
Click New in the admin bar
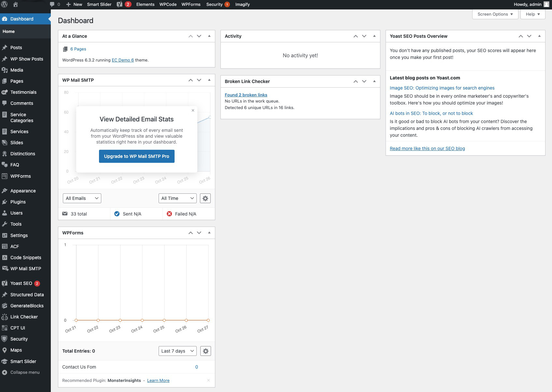pyautogui.click(x=74, y=5)
